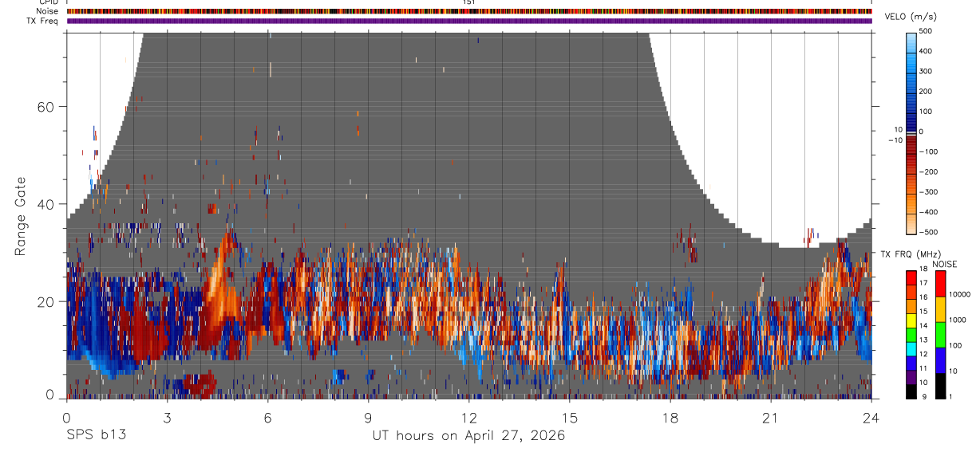Screen dimensions: 980x452
Task: Click the 17 label on TX FRQ legend
Action: (x=924, y=283)
